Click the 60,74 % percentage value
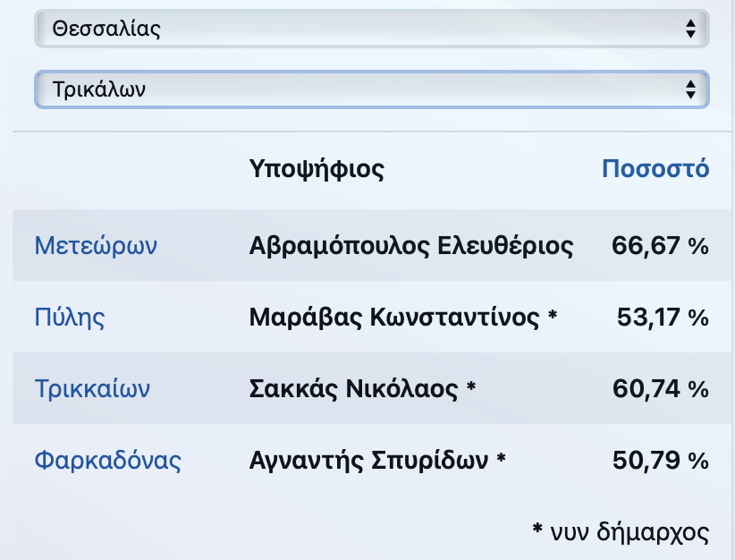This screenshot has height=560, width=735. pos(661,389)
